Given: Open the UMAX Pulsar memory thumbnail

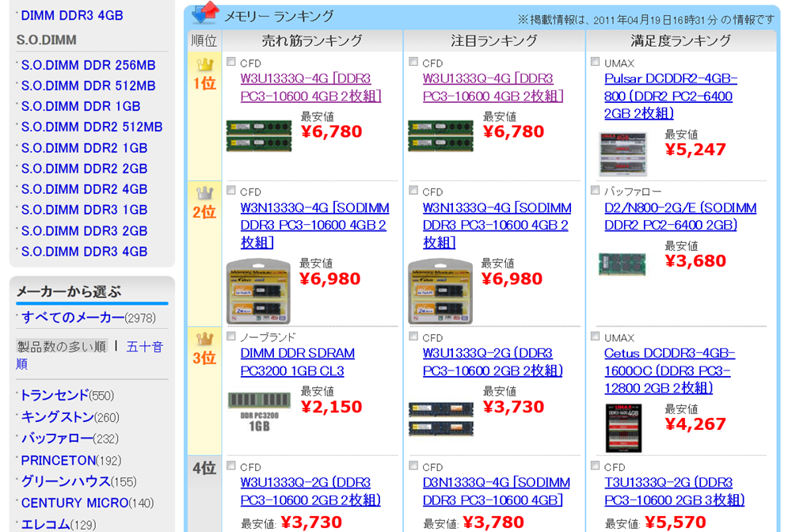Looking at the screenshot, I should point(623,154).
